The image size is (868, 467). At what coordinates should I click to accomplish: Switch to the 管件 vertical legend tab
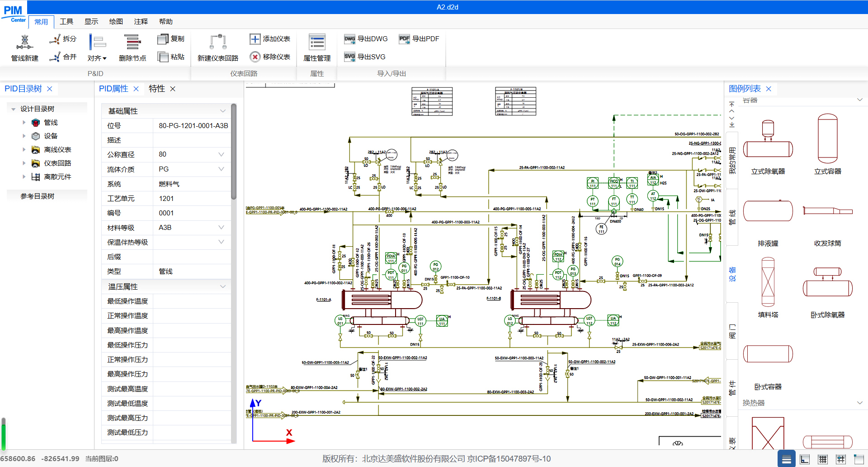(x=732, y=388)
